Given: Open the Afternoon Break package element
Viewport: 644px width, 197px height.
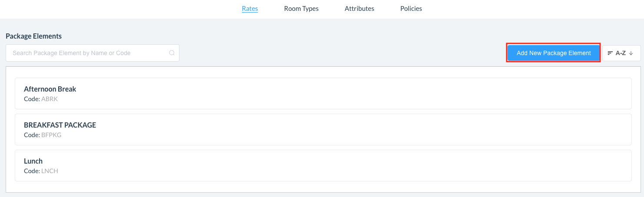Looking at the screenshot, I should pos(50,89).
